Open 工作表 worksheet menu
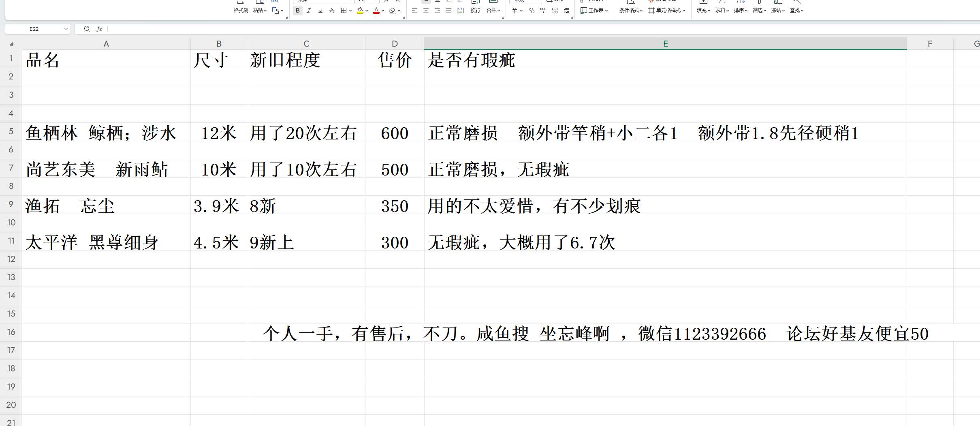980x426 pixels. tap(594, 11)
